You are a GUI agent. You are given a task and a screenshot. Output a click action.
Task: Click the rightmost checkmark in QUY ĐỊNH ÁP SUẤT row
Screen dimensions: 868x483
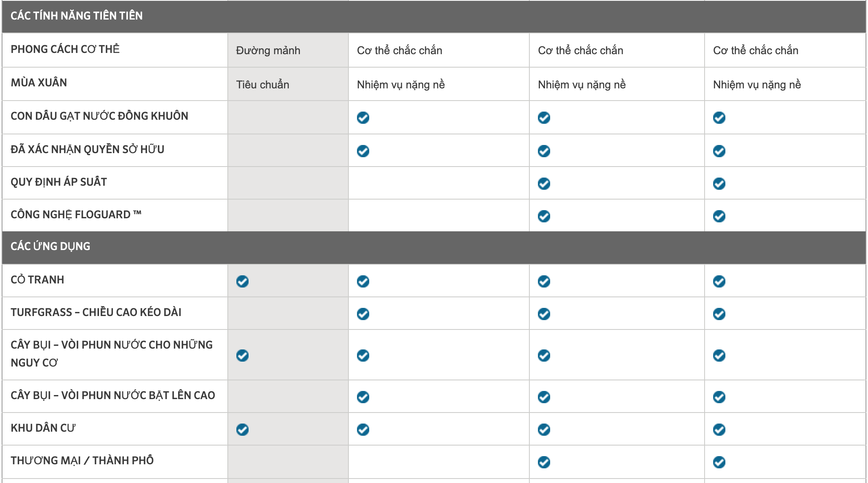pos(719,184)
